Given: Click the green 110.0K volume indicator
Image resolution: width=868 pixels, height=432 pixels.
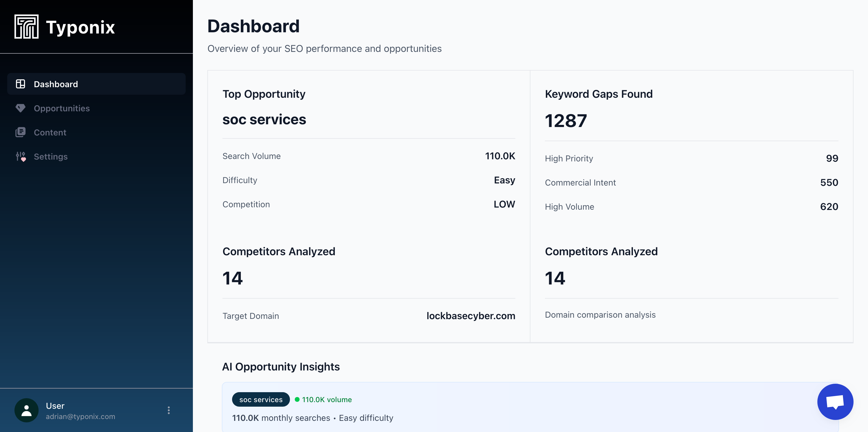Looking at the screenshot, I should point(323,399).
